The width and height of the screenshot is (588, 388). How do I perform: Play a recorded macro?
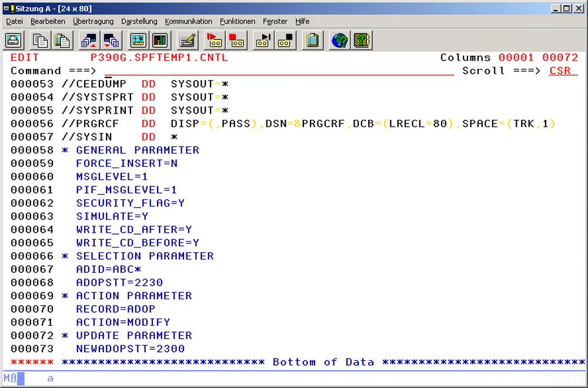[x=262, y=40]
